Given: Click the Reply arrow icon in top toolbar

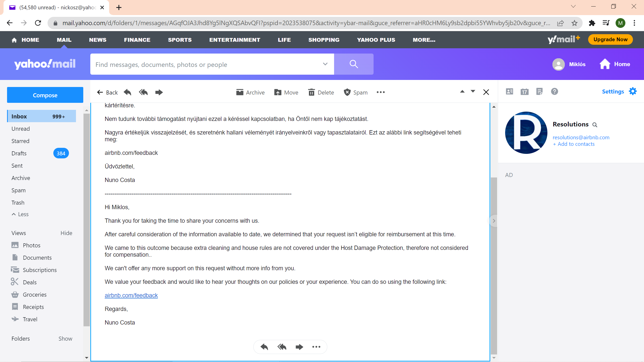Looking at the screenshot, I should [128, 92].
